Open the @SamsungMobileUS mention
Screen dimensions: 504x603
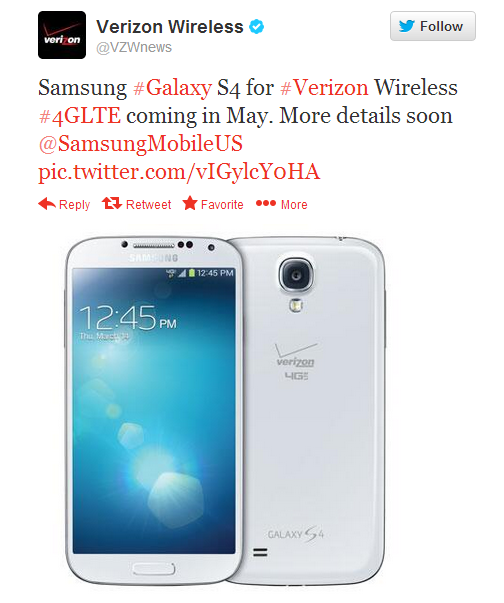point(140,144)
